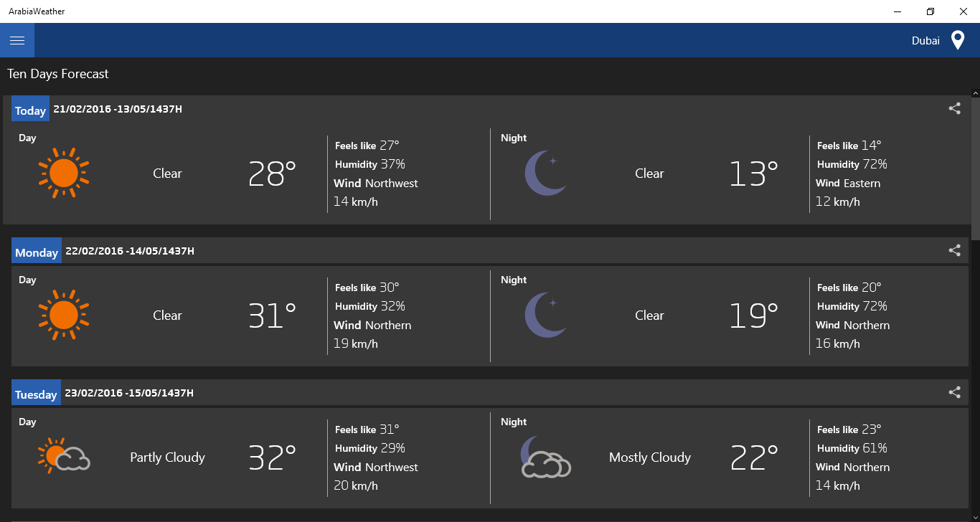Image resolution: width=980 pixels, height=522 pixels.
Task: Select the Today day label
Action: 30,110
